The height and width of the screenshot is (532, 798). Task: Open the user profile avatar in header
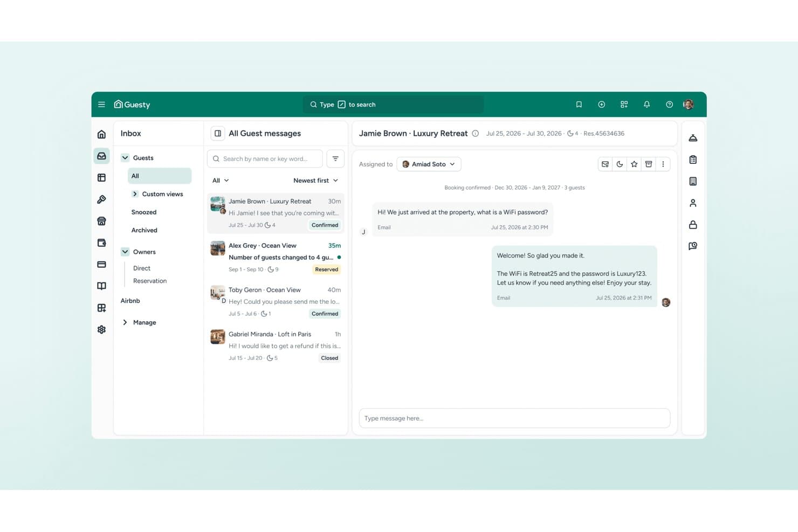click(x=689, y=105)
